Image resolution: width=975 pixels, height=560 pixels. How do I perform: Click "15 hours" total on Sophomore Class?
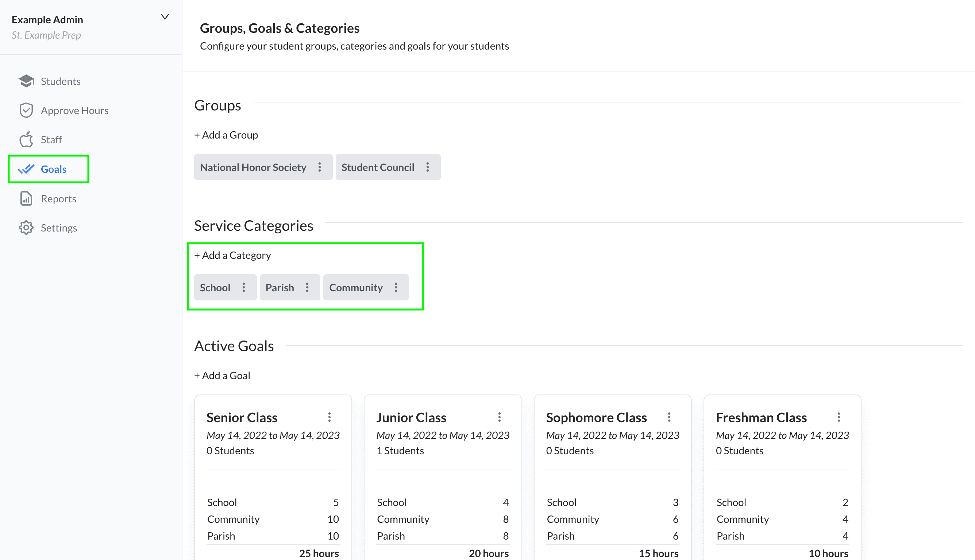(x=659, y=553)
